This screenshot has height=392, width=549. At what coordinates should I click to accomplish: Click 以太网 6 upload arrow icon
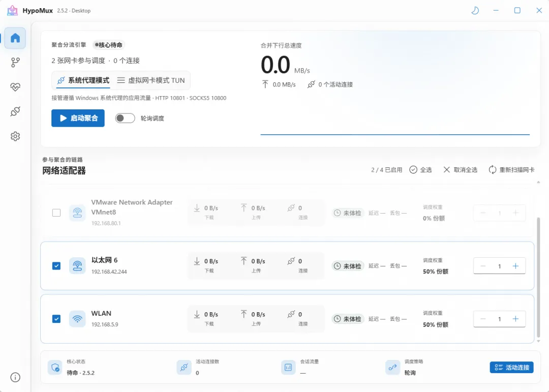pyautogui.click(x=243, y=261)
